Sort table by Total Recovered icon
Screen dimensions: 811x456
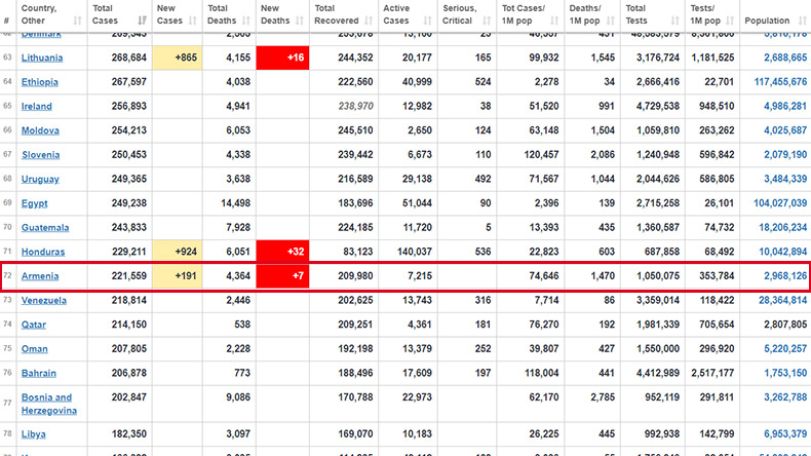368,21
